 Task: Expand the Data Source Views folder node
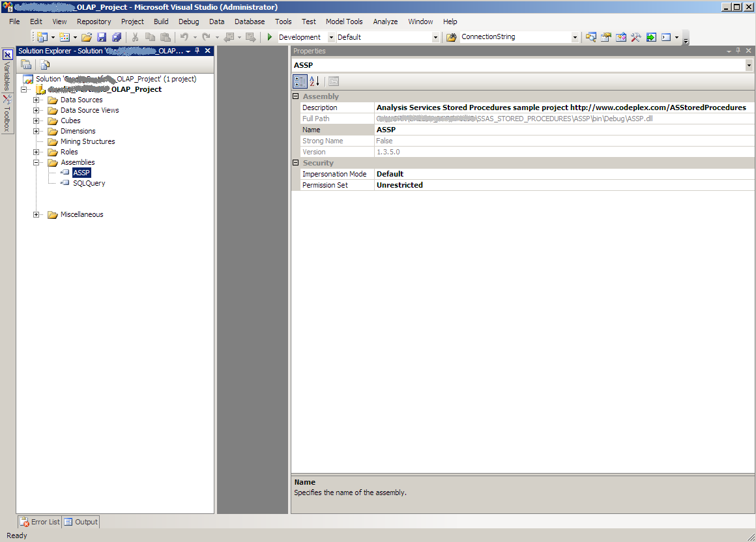click(x=36, y=110)
